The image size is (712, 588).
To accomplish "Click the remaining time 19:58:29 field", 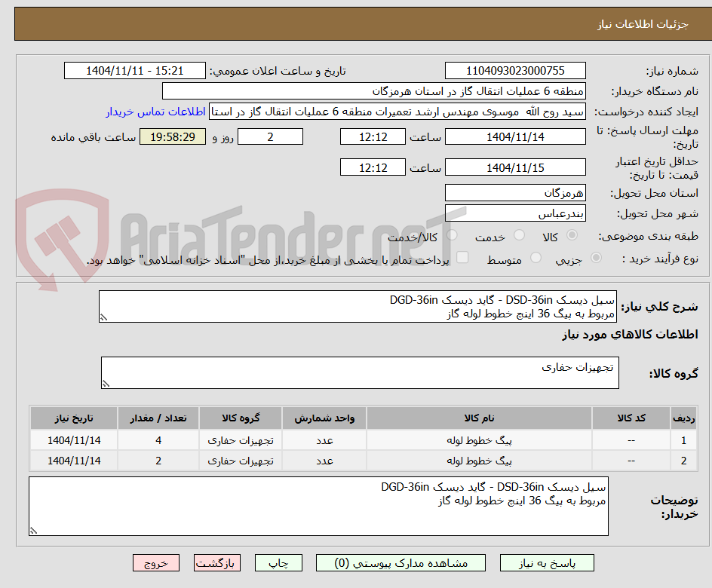I will pyautogui.click(x=173, y=136).
